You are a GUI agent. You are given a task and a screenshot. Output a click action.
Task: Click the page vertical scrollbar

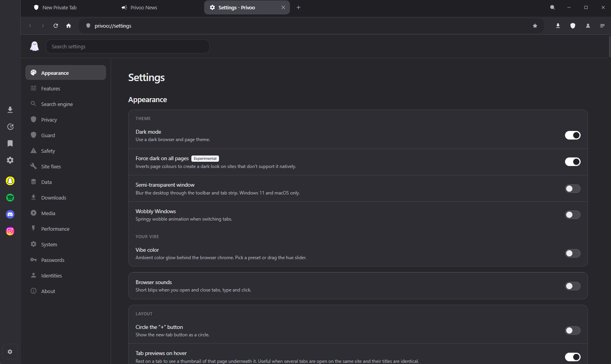tap(609, 46)
